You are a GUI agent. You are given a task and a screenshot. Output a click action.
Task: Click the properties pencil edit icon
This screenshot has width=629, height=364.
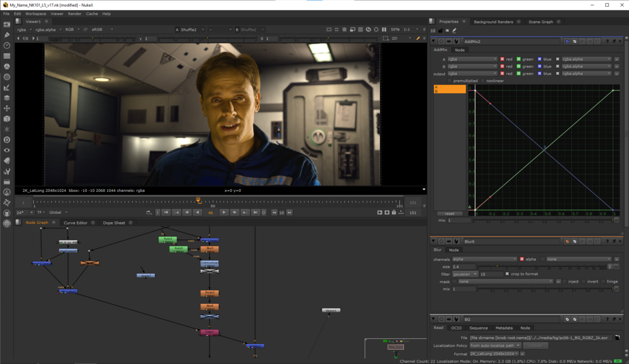[454, 31]
